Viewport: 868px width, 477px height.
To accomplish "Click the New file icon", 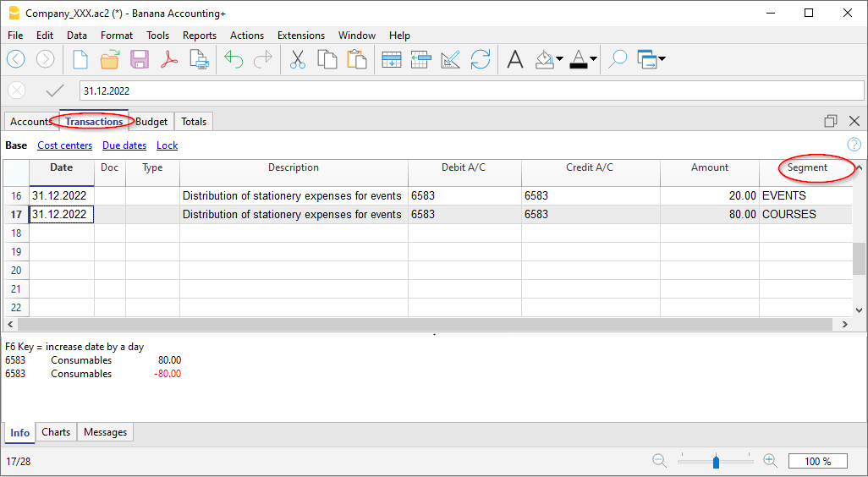I will (80, 59).
